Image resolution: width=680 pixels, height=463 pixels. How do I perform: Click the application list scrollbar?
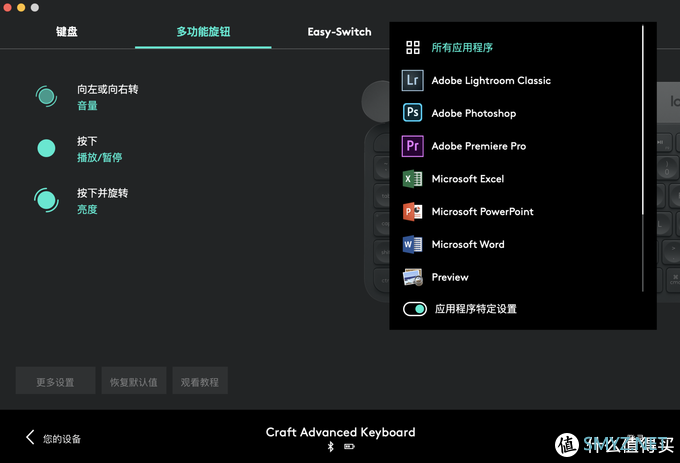coord(643,120)
